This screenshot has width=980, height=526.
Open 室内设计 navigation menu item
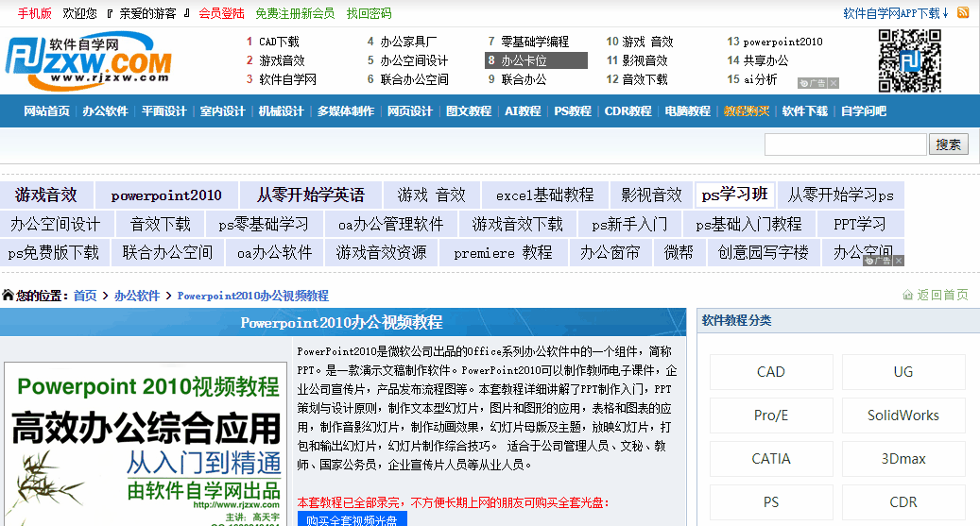pos(222,111)
